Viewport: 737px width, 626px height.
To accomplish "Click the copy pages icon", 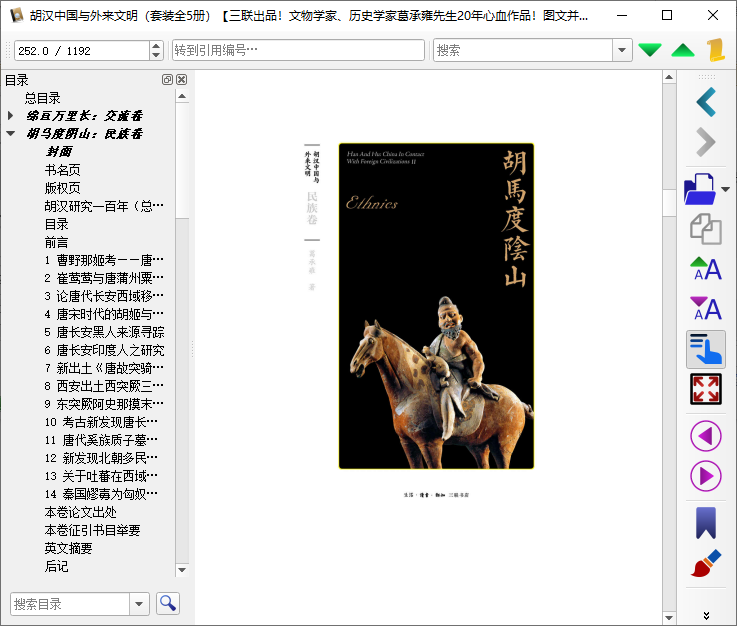I will pyautogui.click(x=706, y=229).
